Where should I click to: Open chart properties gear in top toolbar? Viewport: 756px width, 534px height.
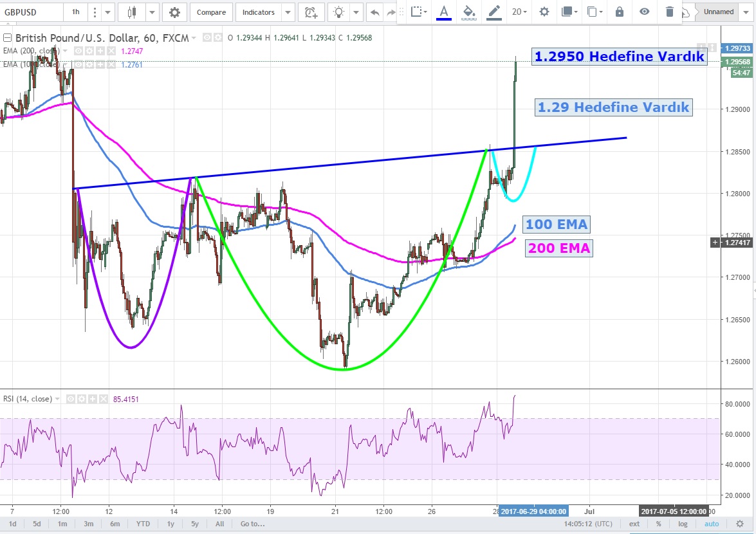pos(174,12)
